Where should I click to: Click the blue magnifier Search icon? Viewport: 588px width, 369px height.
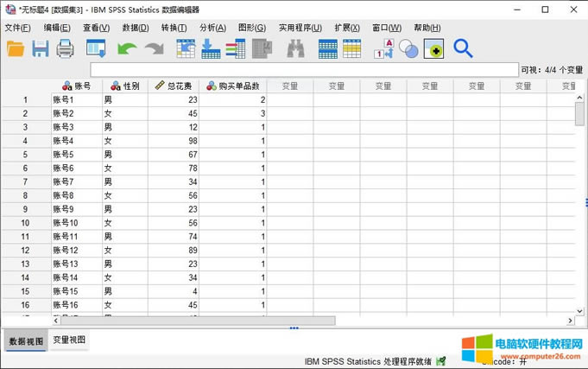[463, 49]
